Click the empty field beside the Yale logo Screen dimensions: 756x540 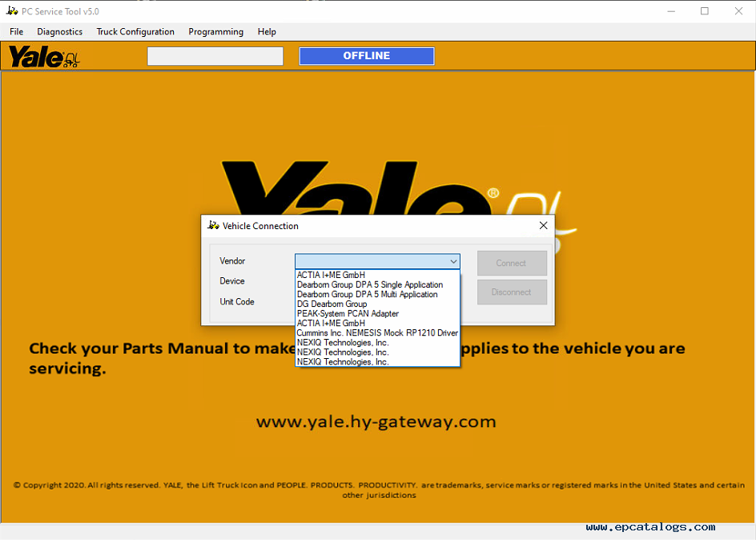(x=215, y=56)
